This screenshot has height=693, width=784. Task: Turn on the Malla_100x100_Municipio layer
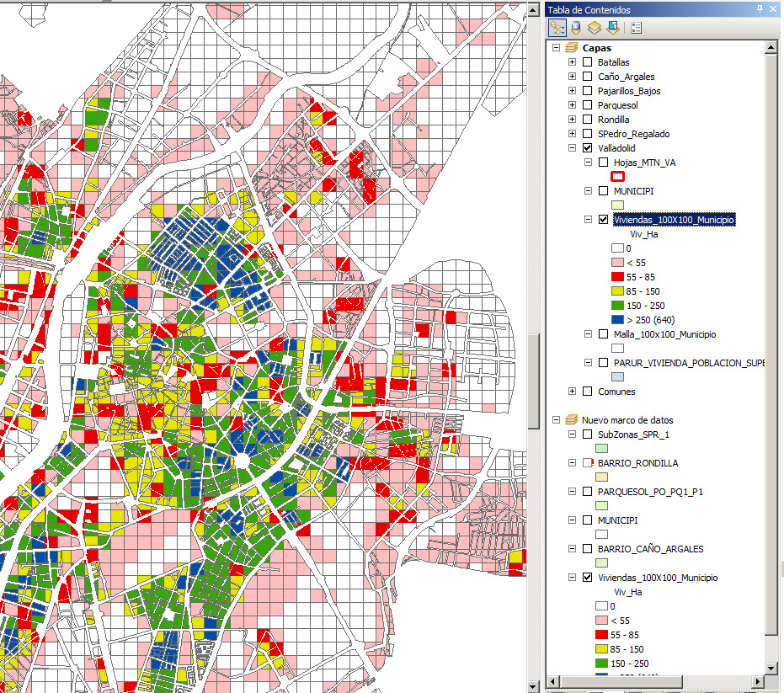click(x=603, y=334)
